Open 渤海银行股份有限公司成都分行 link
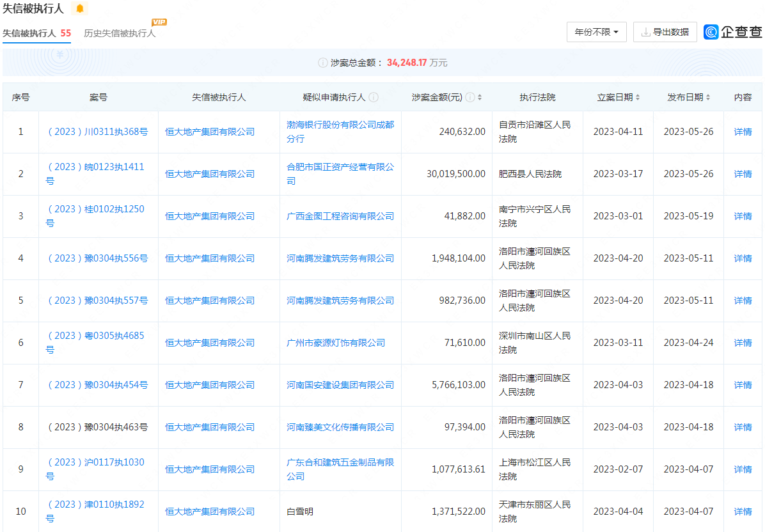 coord(340,132)
